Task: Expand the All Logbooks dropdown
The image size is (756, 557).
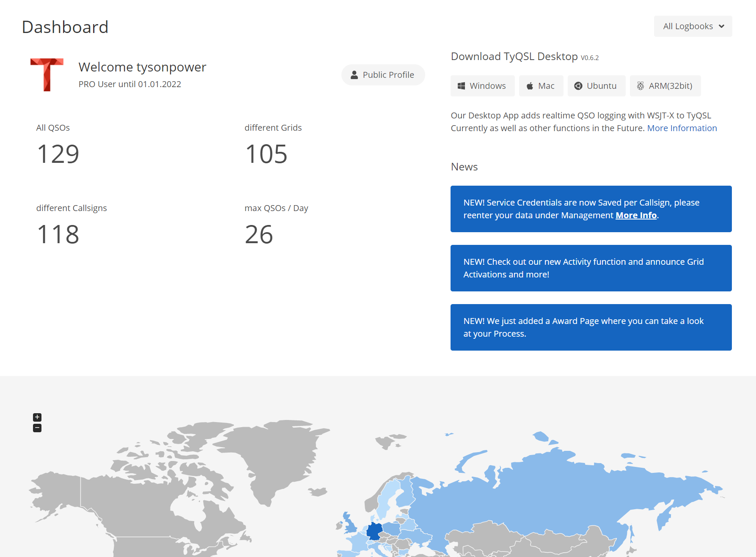Action: [693, 26]
